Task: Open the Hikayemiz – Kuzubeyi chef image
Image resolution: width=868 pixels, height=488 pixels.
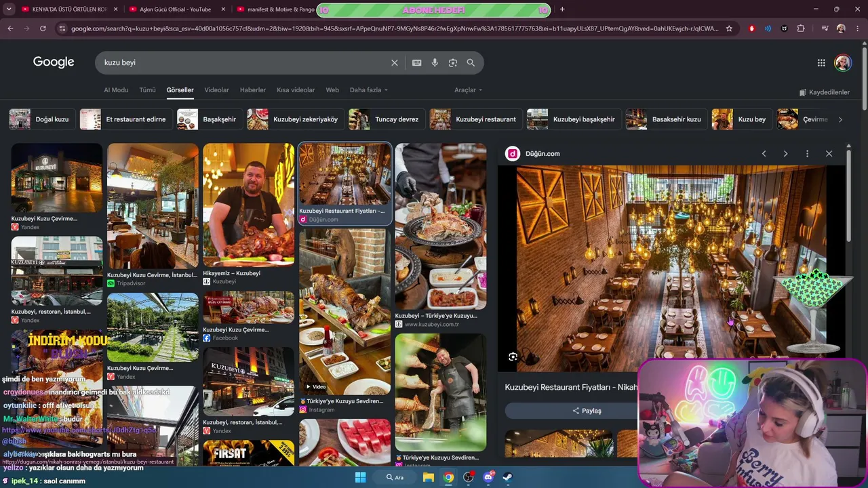Action: (249, 205)
